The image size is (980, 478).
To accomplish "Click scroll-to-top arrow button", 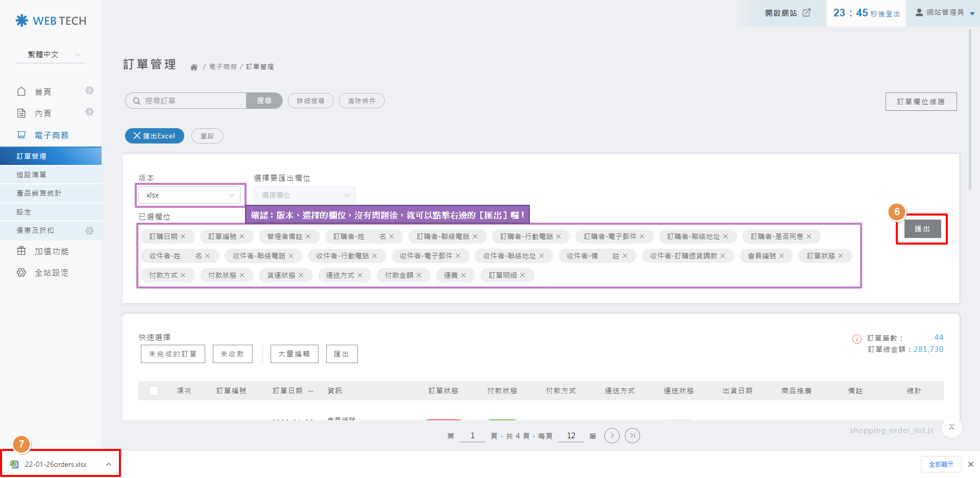I will (951, 428).
